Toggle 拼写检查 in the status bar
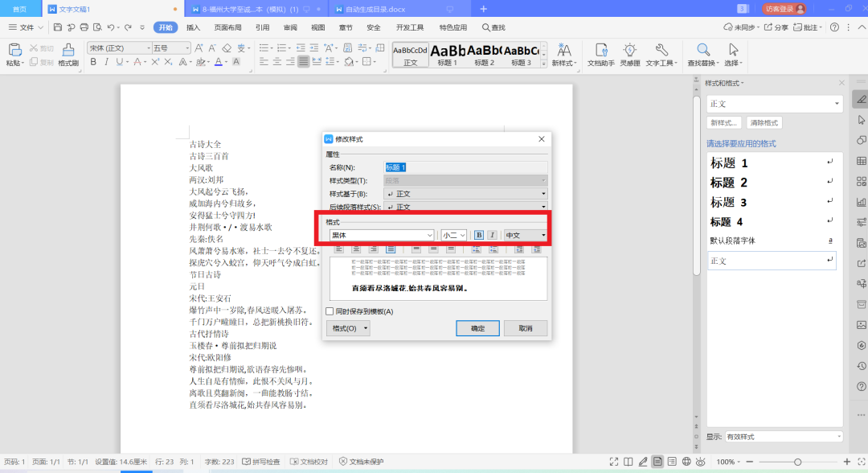 (x=260, y=462)
